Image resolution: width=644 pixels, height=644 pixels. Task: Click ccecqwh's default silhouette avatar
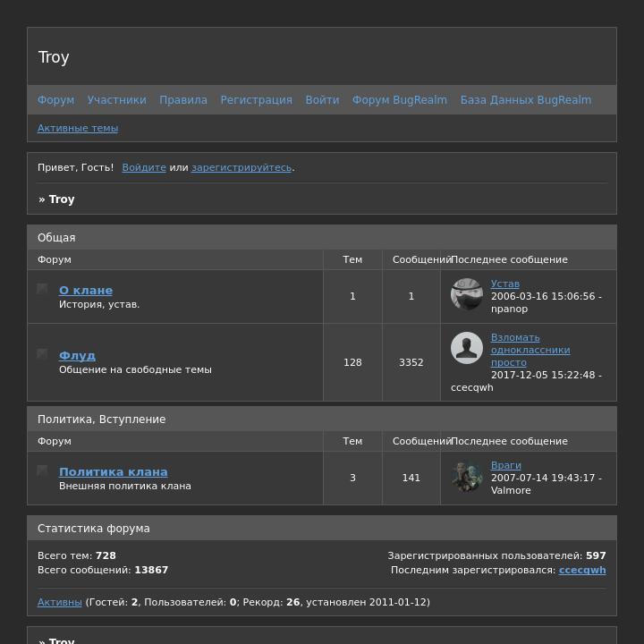point(467,348)
